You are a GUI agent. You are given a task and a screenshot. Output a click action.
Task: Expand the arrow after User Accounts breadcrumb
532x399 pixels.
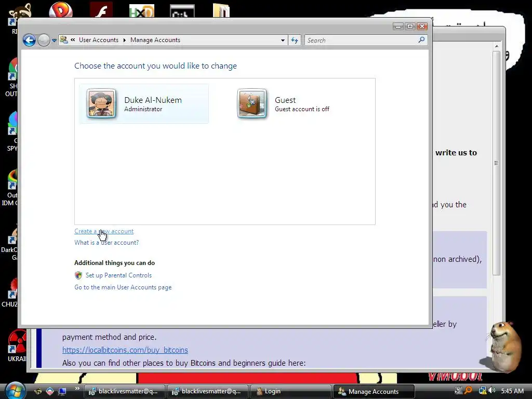(x=125, y=40)
